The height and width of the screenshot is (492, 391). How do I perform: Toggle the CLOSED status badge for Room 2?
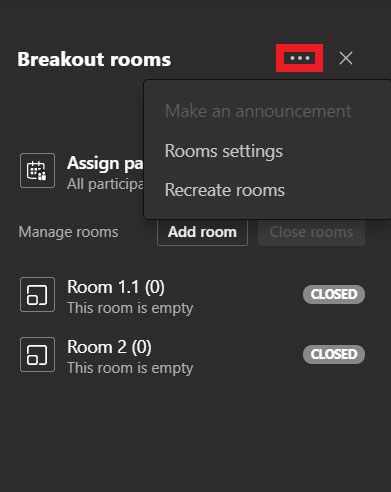click(334, 354)
